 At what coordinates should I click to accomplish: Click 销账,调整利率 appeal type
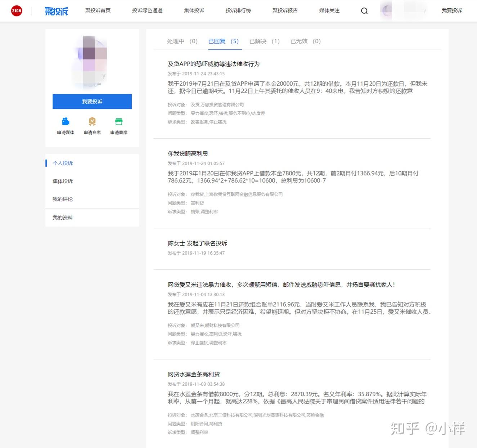click(204, 212)
